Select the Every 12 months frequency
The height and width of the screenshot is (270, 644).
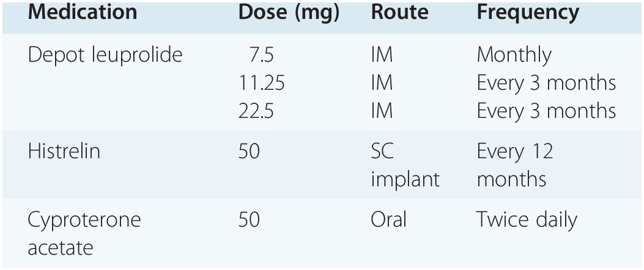click(515, 165)
